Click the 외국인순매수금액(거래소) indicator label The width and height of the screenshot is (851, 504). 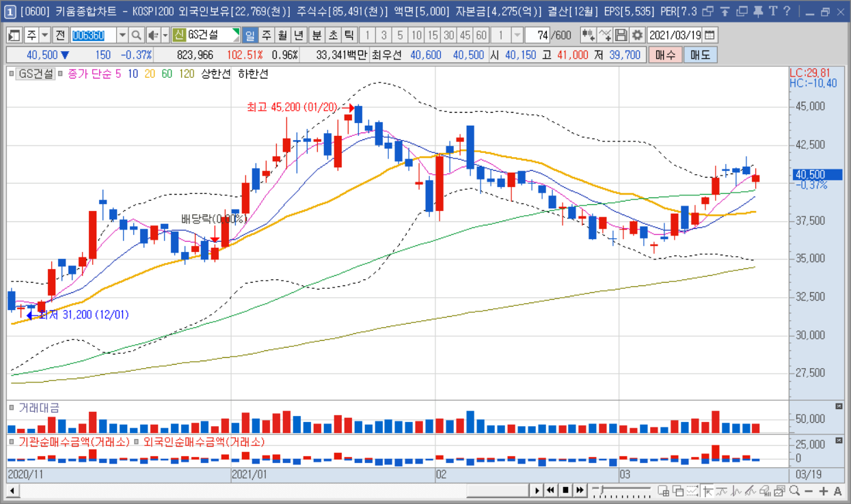tap(203, 442)
